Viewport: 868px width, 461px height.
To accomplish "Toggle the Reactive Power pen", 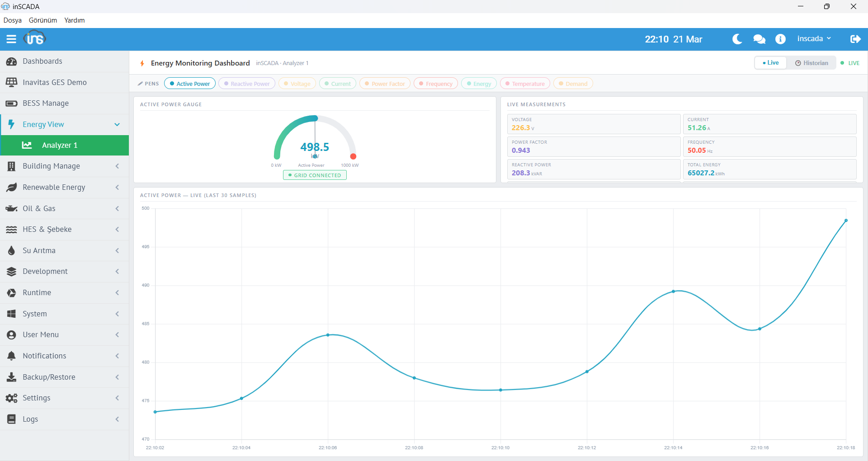I will coord(247,84).
